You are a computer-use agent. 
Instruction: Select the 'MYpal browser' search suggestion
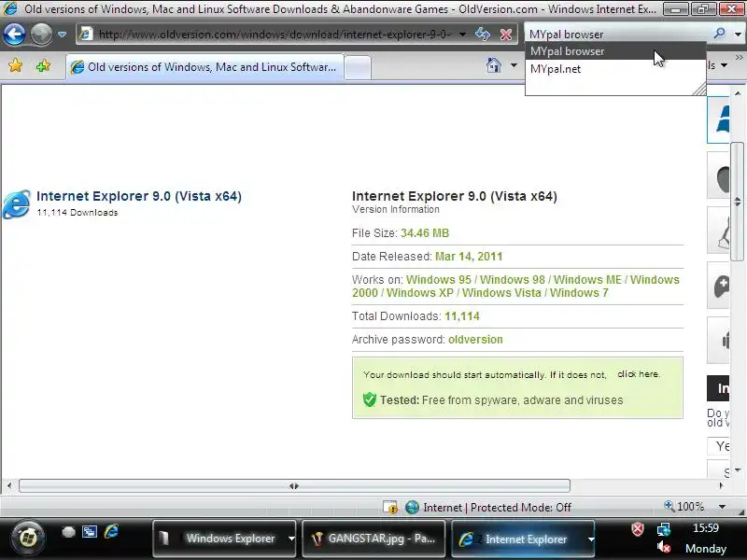tap(615, 51)
